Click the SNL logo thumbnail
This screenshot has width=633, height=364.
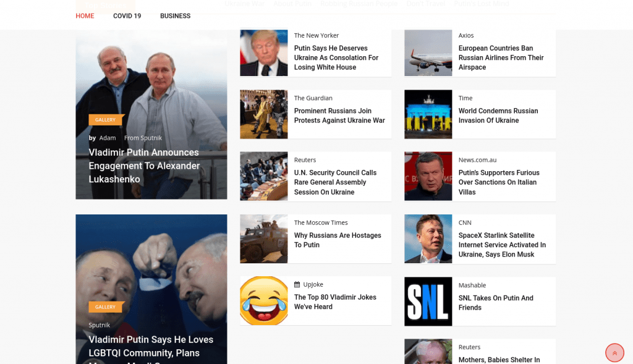coord(428,302)
